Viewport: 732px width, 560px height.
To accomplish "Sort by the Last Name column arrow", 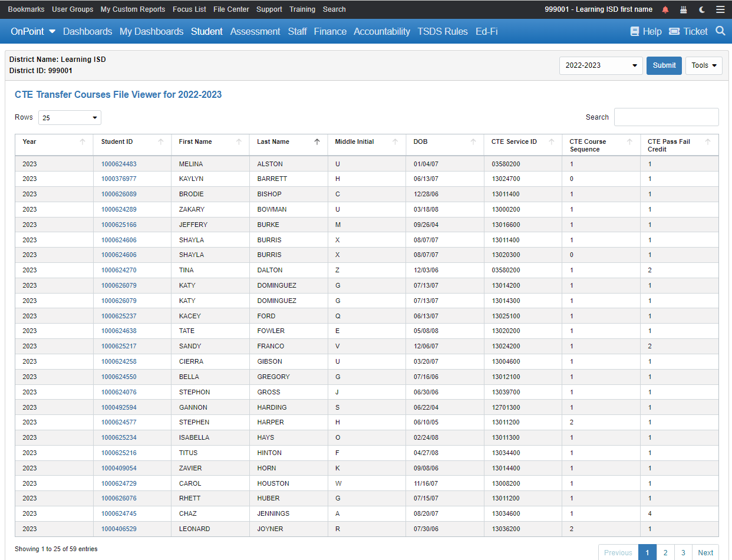I will click(x=316, y=141).
